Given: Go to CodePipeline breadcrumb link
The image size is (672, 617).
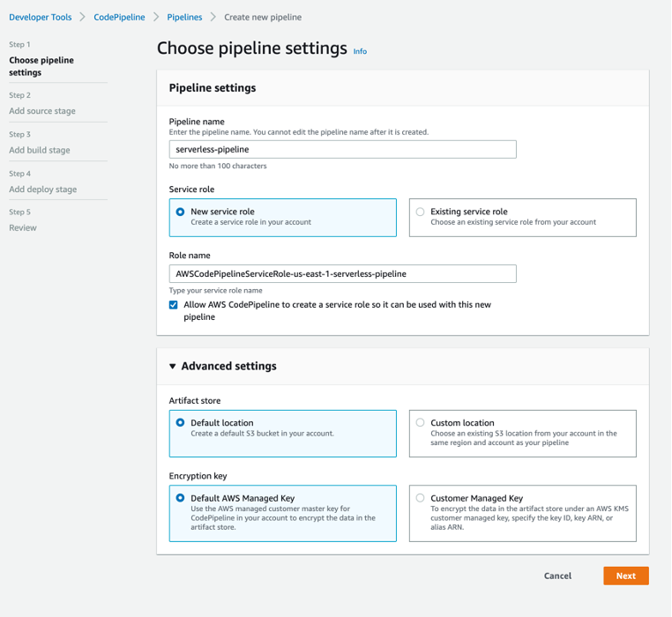Looking at the screenshot, I should point(119,17).
